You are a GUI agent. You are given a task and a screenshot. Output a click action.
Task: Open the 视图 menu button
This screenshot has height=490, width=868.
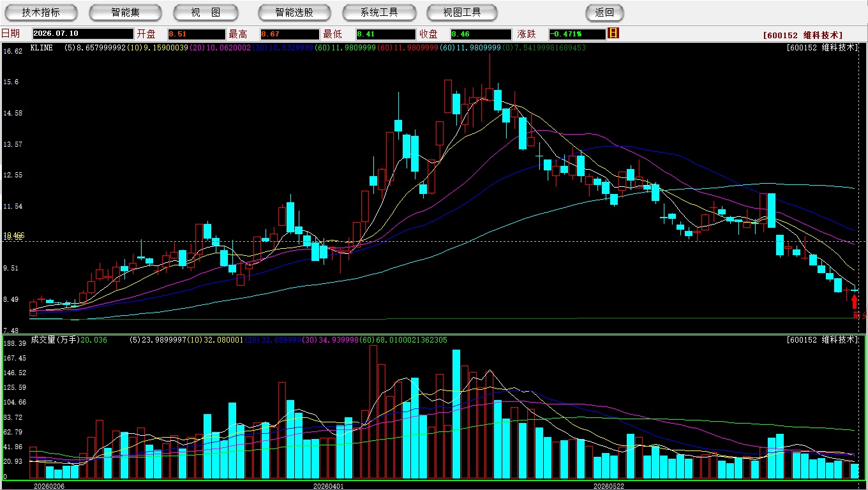pyautogui.click(x=206, y=12)
